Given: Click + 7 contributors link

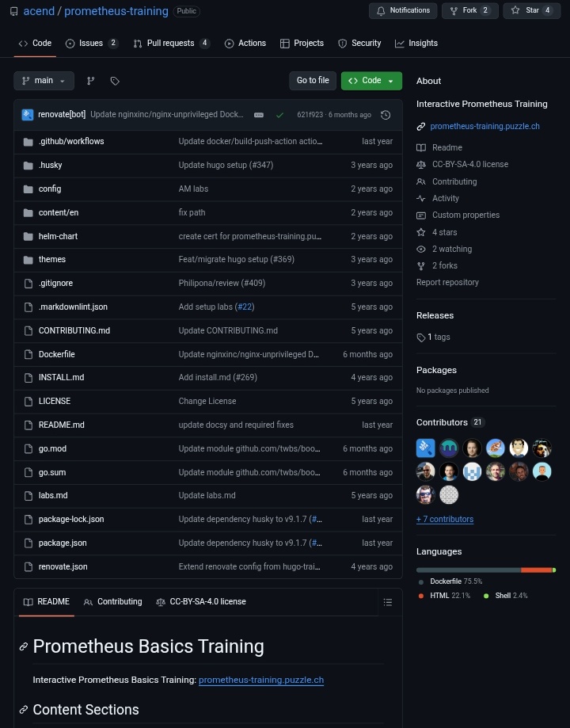Looking at the screenshot, I should coord(445,520).
